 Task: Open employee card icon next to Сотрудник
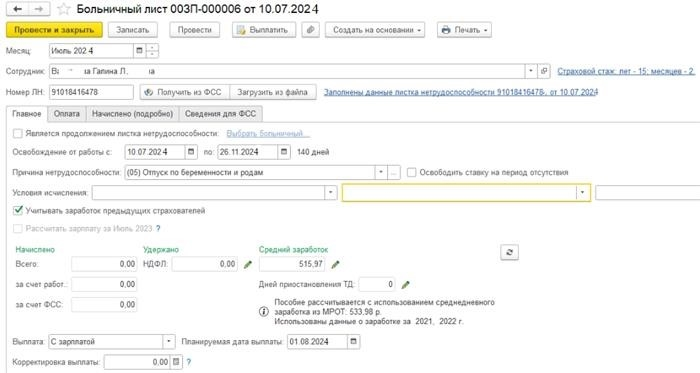pyautogui.click(x=544, y=71)
